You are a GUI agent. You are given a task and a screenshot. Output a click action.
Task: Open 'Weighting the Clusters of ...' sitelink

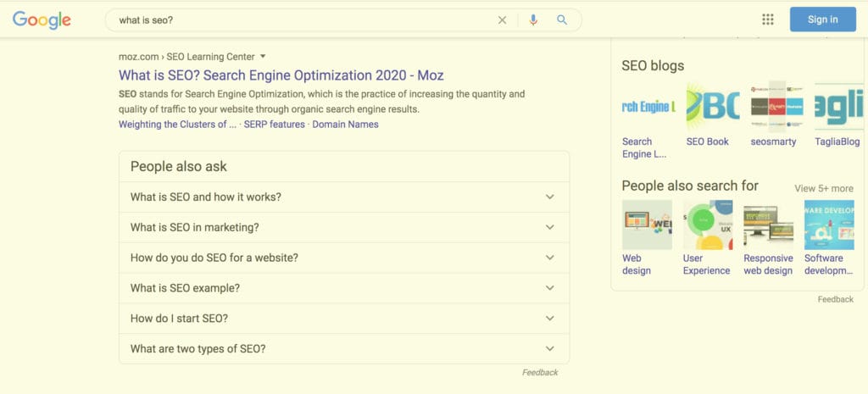pyautogui.click(x=177, y=125)
